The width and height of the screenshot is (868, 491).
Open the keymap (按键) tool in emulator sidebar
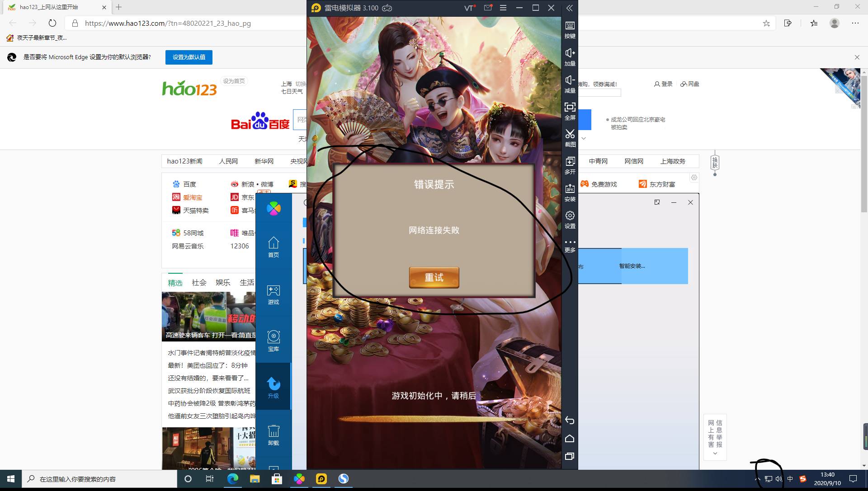pyautogui.click(x=570, y=29)
